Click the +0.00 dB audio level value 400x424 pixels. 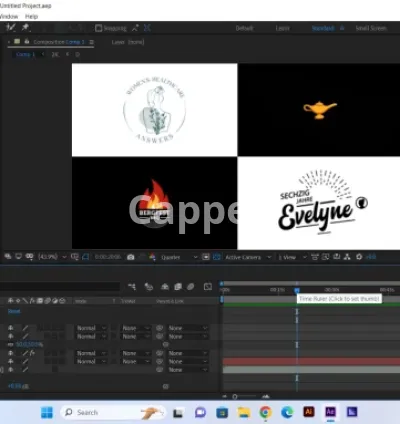[18, 386]
